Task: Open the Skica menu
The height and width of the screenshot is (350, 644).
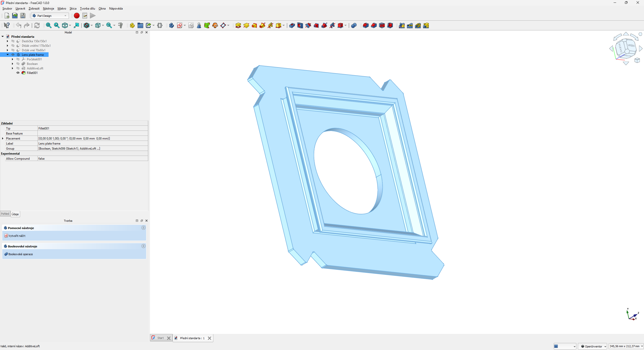Action: pyautogui.click(x=73, y=8)
